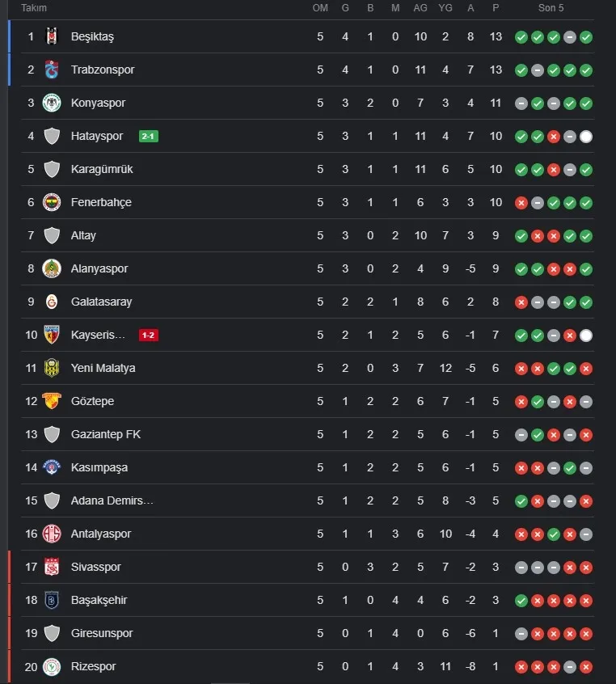
Task: Open the Konyaspor team name link
Action: click(x=98, y=103)
